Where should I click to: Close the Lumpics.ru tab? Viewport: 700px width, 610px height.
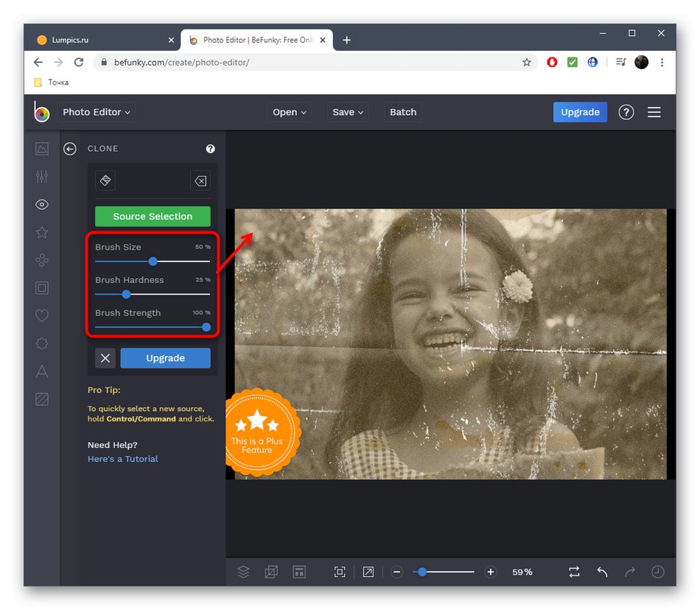pyautogui.click(x=171, y=41)
